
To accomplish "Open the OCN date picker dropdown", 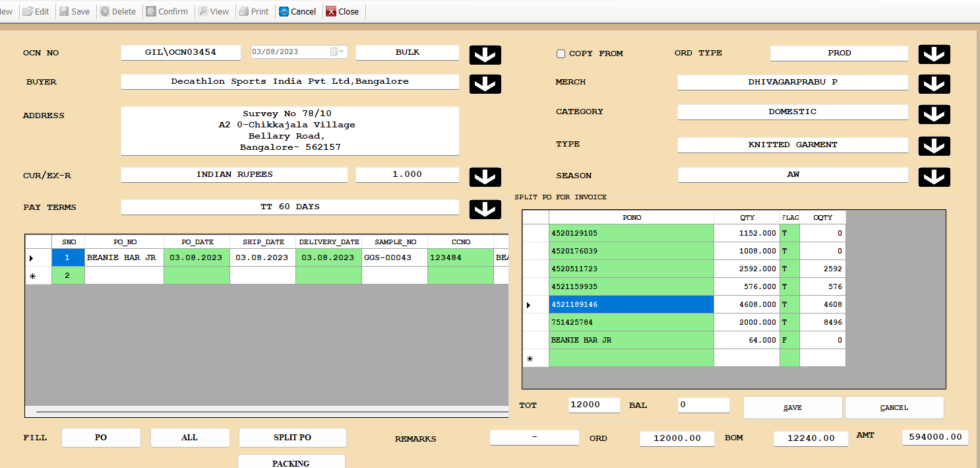I will click(337, 52).
